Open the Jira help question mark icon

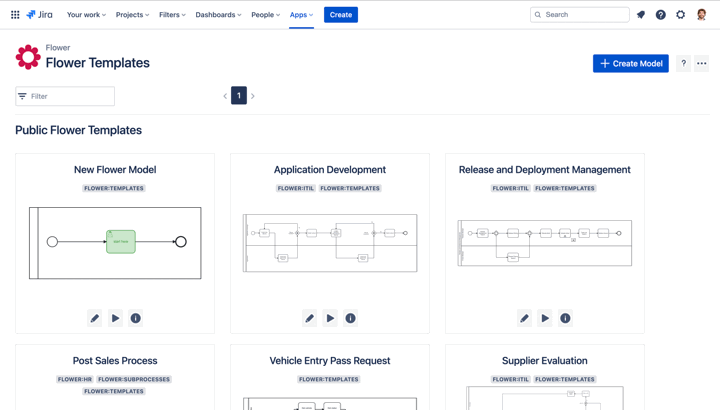click(661, 15)
